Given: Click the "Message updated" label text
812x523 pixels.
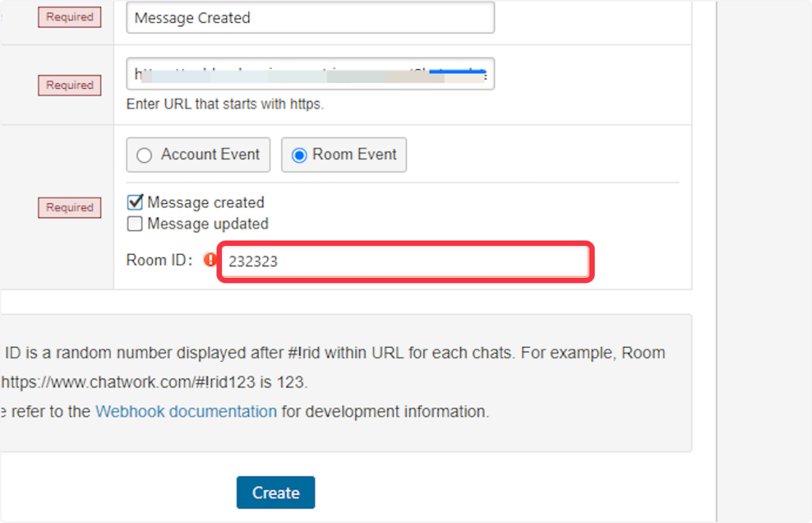Looking at the screenshot, I should click(x=208, y=224).
